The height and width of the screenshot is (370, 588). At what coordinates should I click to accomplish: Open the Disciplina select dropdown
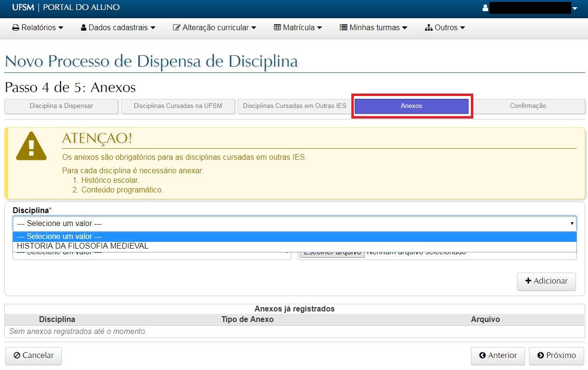[294, 224]
